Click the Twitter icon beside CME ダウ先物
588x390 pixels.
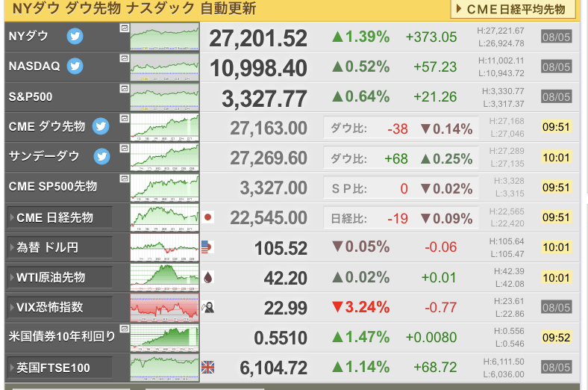pos(101,126)
